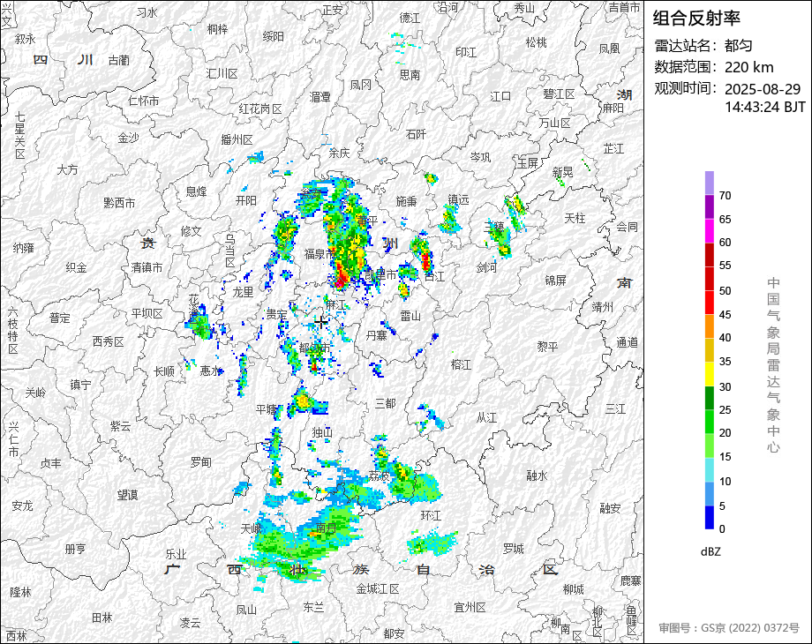Screen dimensions: 812x644
Task: Click the 望谟 map label
Action: click(x=127, y=496)
